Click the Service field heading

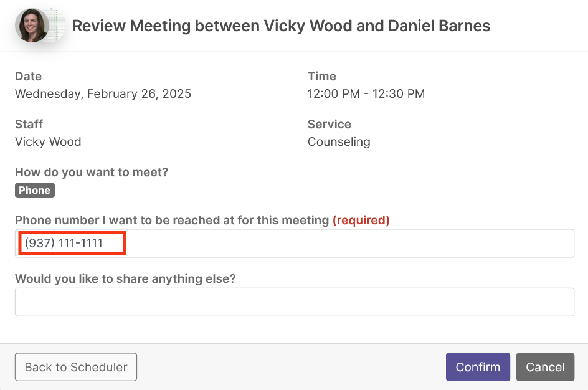coord(330,124)
